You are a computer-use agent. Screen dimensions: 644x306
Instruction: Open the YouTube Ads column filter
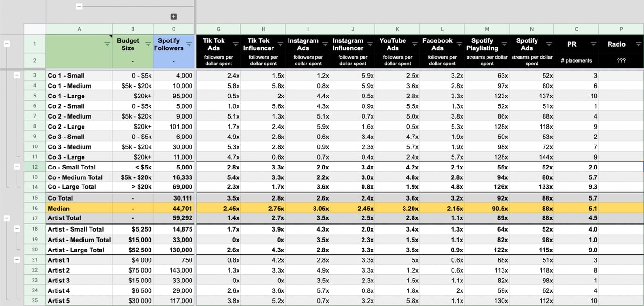pyautogui.click(x=415, y=44)
